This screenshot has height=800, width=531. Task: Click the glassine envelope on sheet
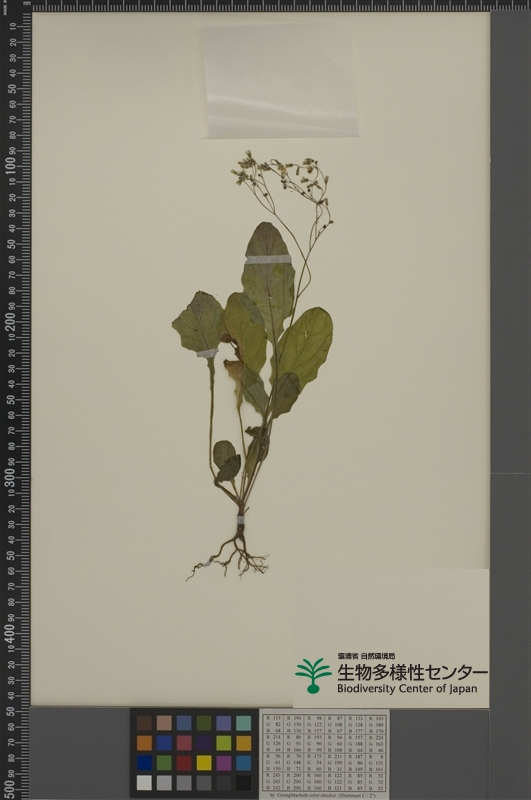pyautogui.click(x=279, y=82)
